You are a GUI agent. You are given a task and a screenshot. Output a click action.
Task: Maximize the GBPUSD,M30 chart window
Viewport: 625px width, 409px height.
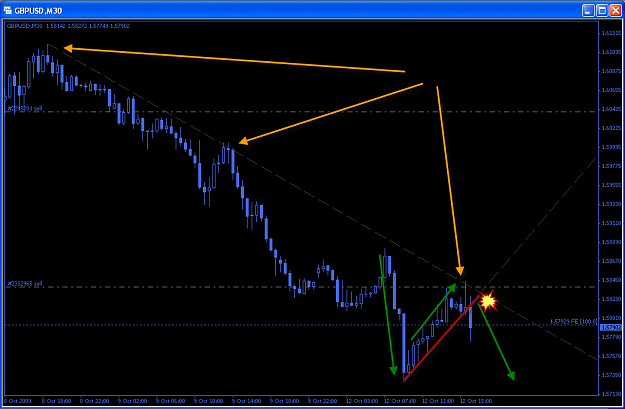(x=602, y=10)
